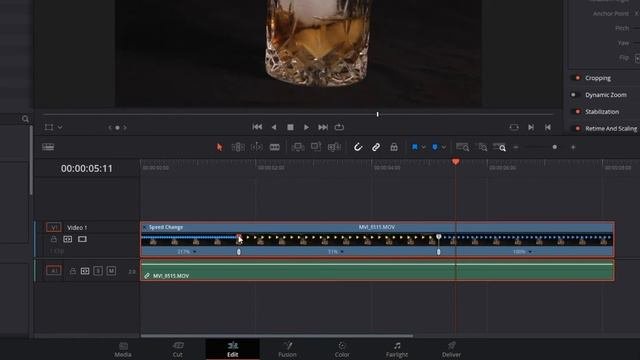640x360 pixels.
Task: Zoom in timeline with plus button
Action: tap(573, 147)
